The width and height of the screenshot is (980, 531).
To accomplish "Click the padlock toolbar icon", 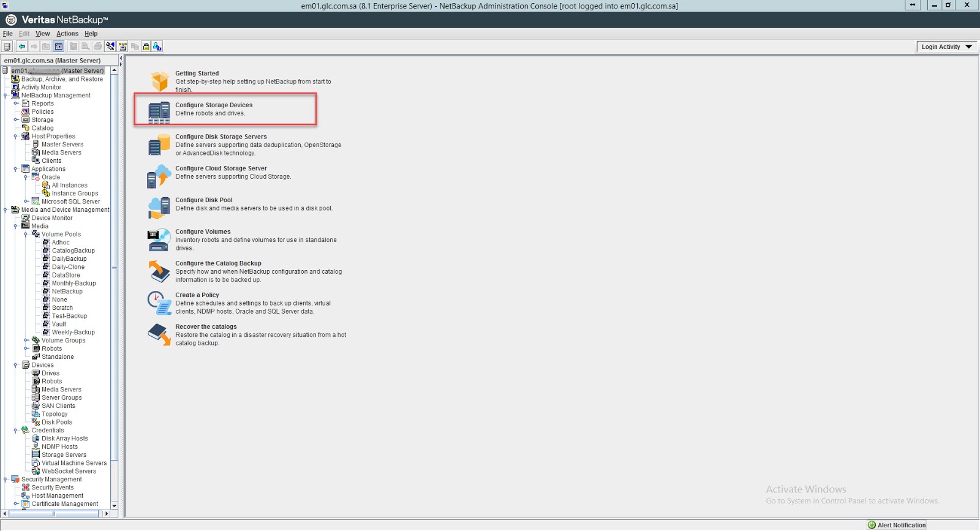I will [x=146, y=47].
